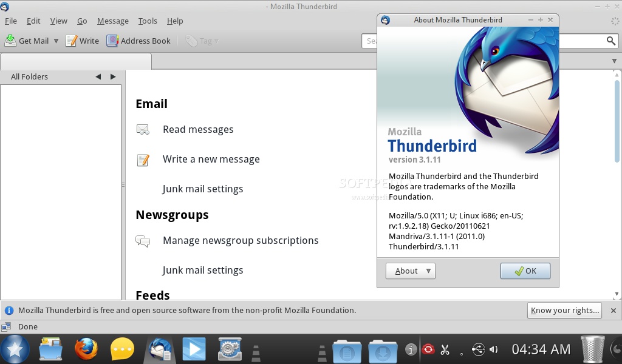
Task: Click Write a new message link
Action: point(211,159)
